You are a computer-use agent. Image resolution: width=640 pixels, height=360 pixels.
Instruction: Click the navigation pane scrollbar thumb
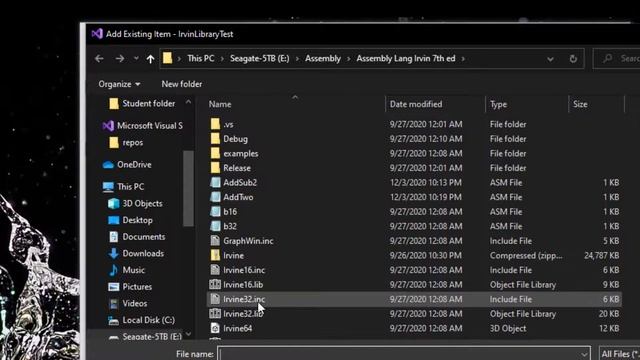pos(188,188)
